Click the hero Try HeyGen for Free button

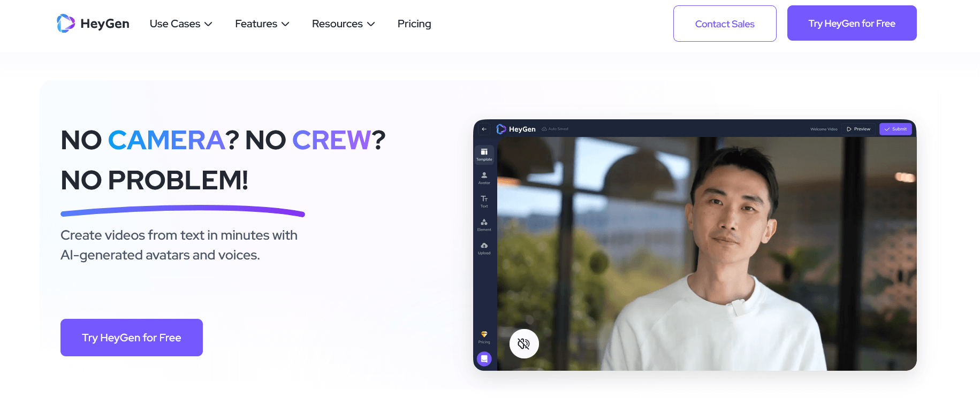click(132, 338)
